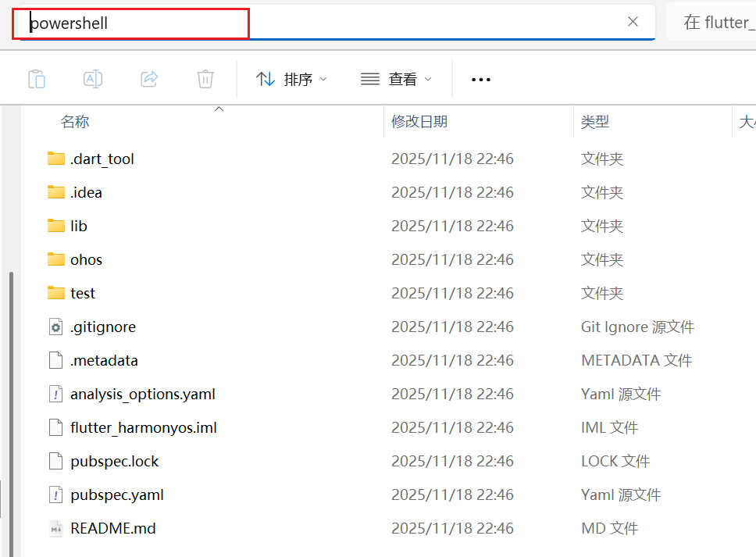Screen dimensions: 756x557
Task: Select the file name lib
Action: click(79, 226)
